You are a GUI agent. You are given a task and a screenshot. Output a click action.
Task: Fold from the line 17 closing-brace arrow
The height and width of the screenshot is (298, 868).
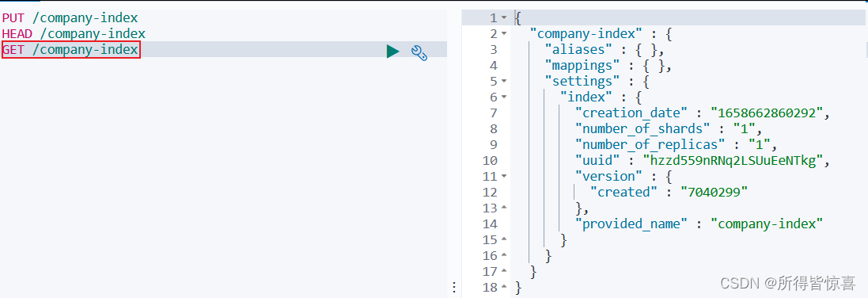(x=504, y=271)
